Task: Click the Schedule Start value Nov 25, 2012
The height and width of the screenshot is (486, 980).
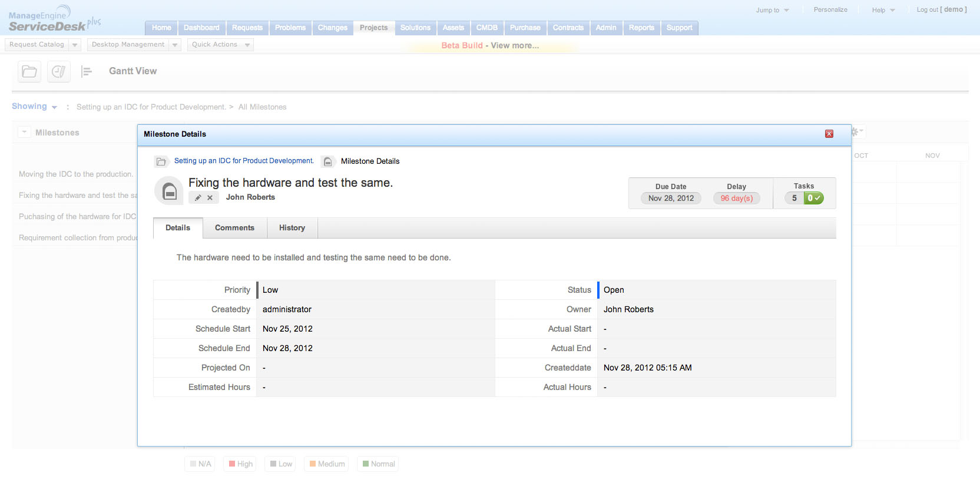Action: pos(287,329)
